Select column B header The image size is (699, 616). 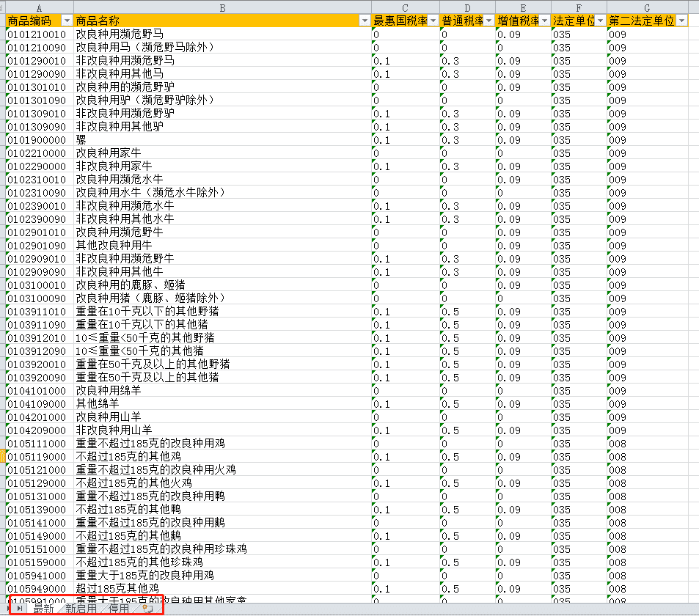pos(222,7)
